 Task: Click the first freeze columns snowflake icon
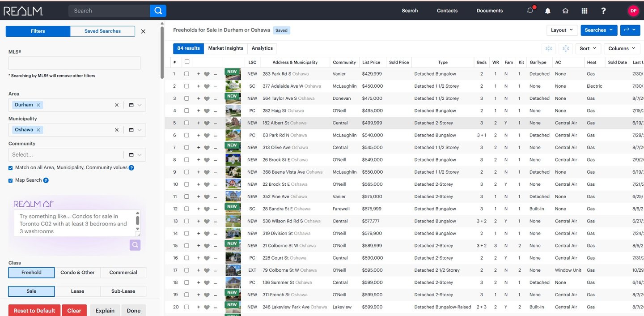(x=549, y=48)
